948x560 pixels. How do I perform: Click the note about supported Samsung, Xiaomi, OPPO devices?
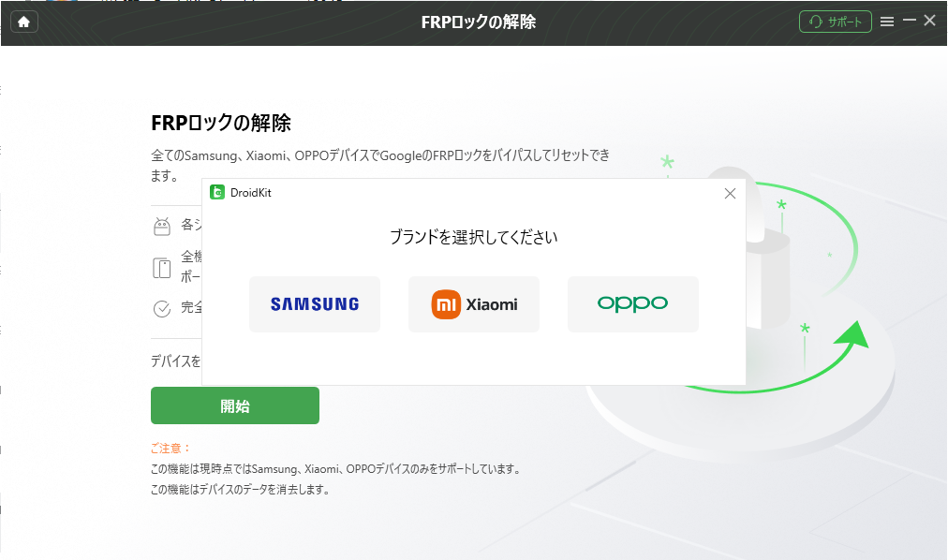click(x=336, y=469)
